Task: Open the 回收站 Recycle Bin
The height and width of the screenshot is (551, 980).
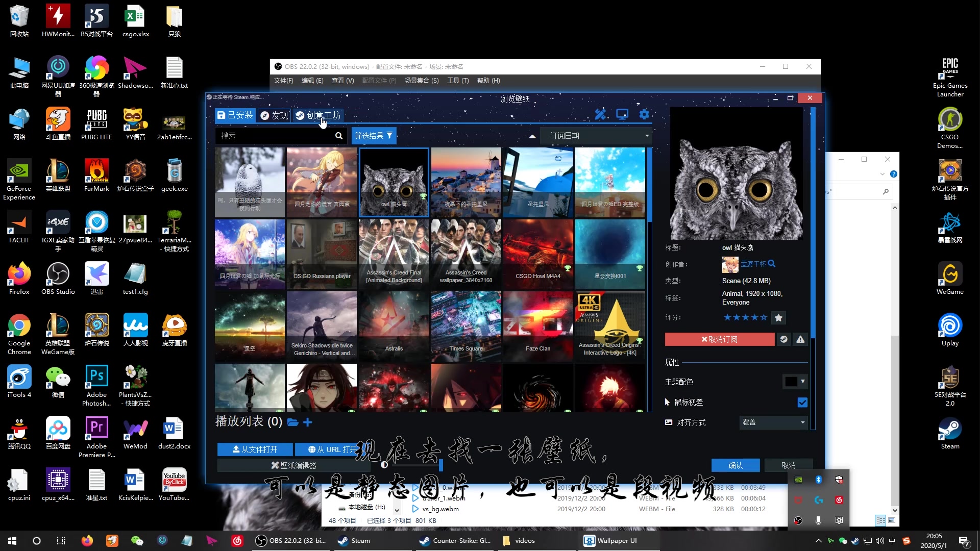Action: point(19,21)
